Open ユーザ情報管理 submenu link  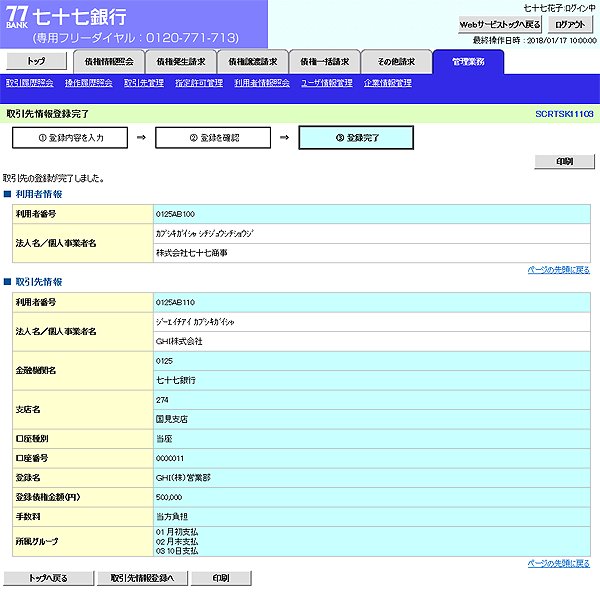click(327, 83)
